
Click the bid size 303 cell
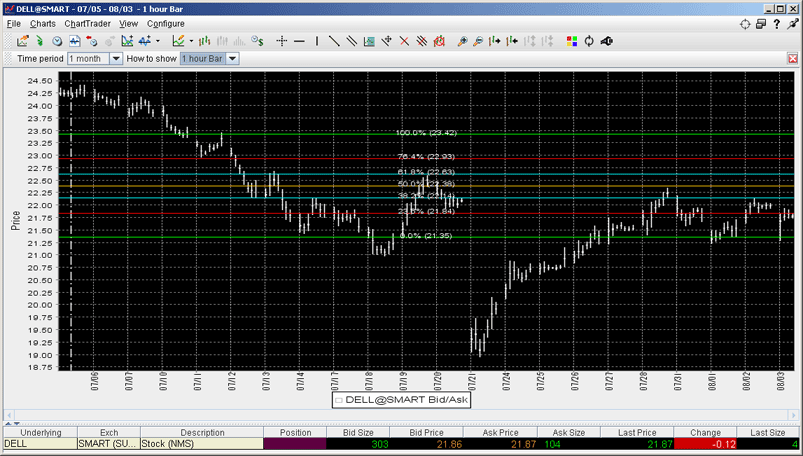tap(358, 444)
